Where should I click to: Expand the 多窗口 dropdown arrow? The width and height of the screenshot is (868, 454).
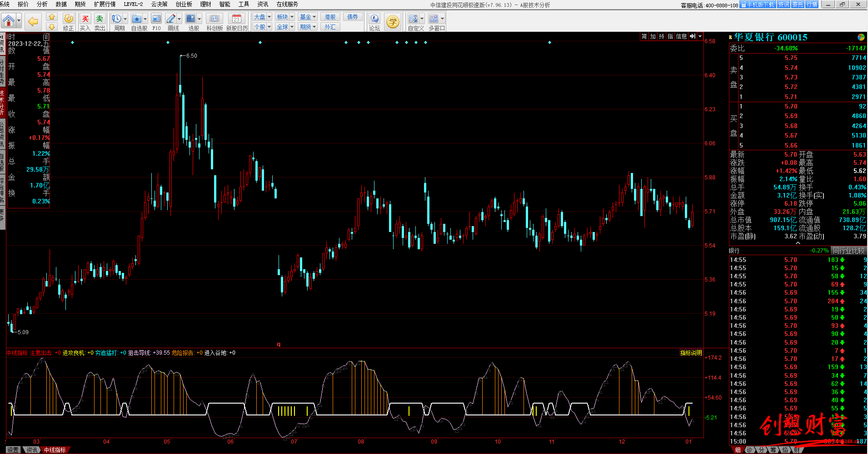[442, 19]
